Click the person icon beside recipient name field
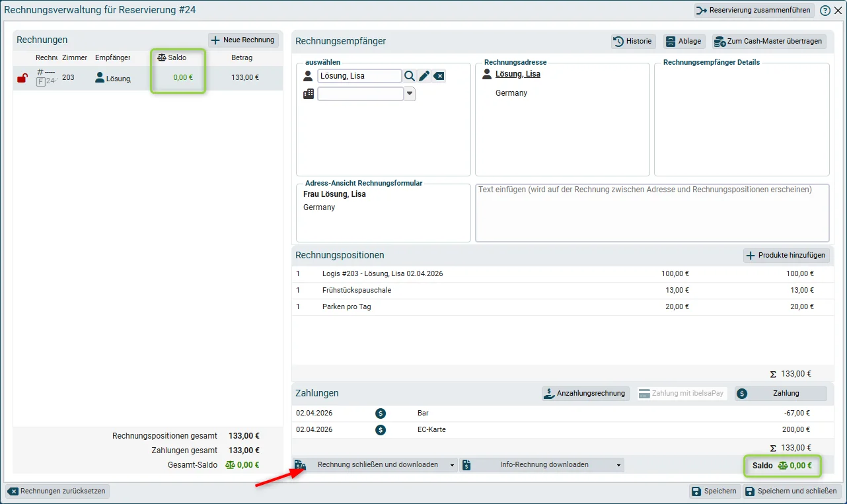 [308, 76]
